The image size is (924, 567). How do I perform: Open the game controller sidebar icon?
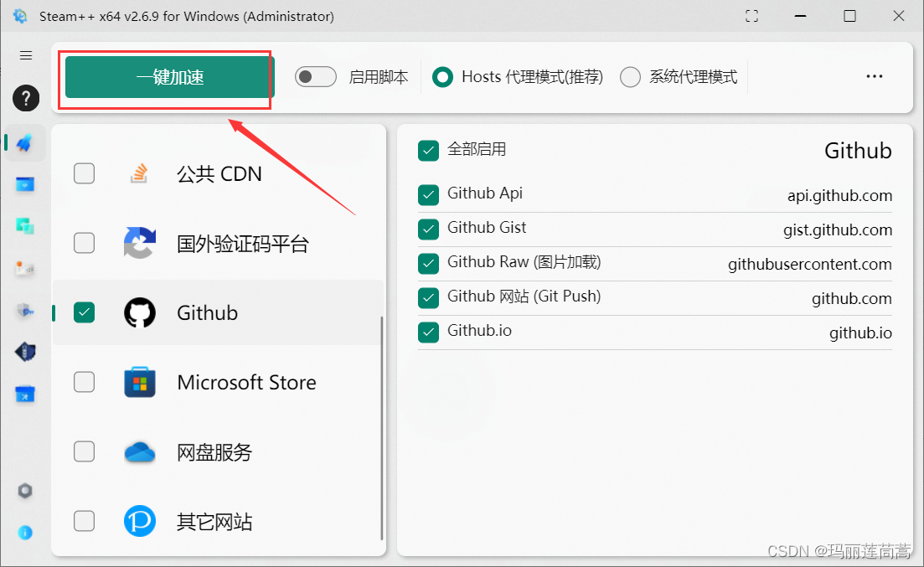pos(25,268)
